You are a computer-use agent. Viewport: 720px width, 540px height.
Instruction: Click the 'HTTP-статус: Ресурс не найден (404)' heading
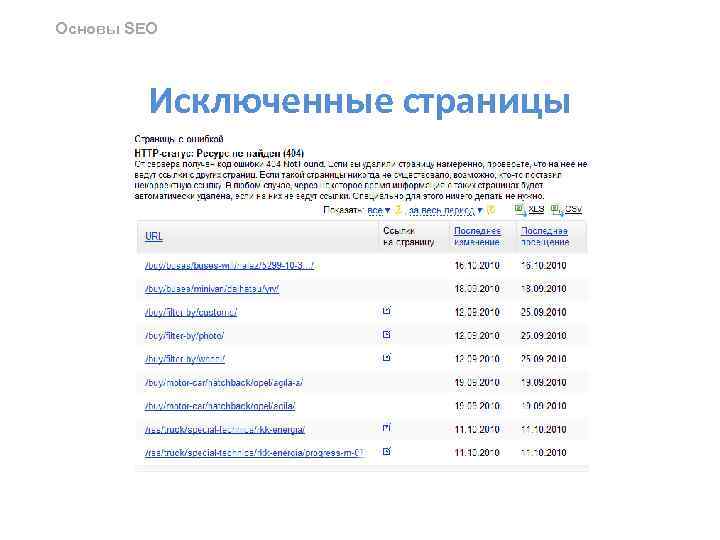[x=219, y=153]
